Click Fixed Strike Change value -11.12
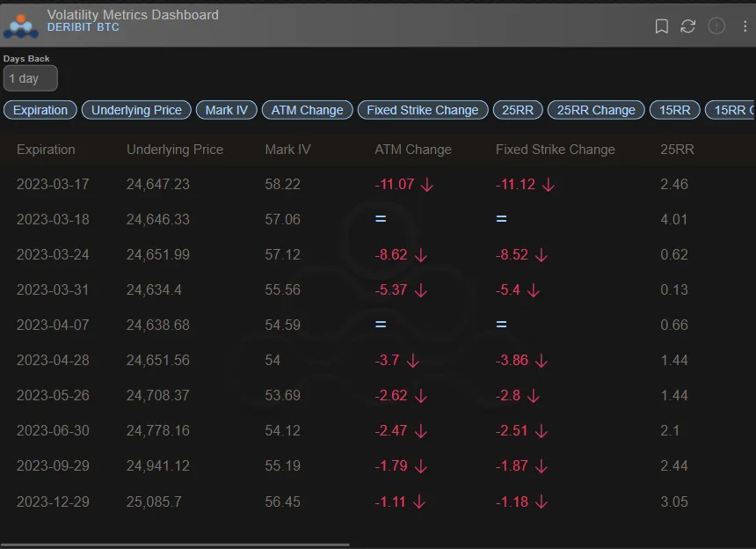 pos(515,184)
